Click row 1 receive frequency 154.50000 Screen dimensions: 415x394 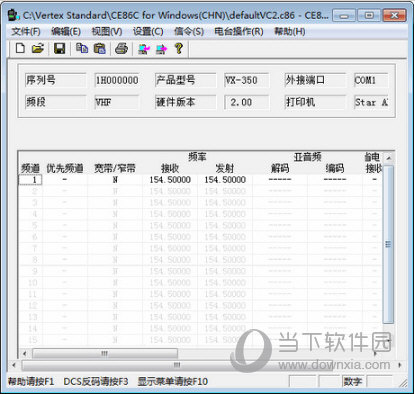pyautogui.click(x=170, y=180)
